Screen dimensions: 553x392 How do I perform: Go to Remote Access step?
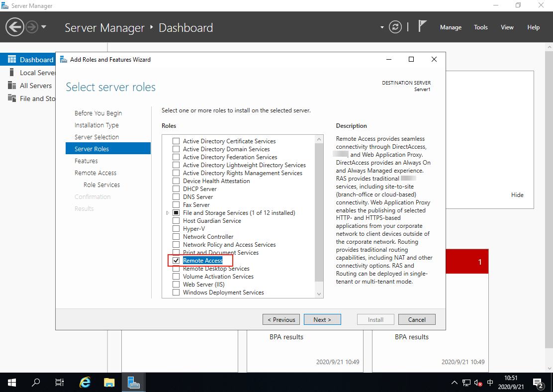(x=95, y=173)
